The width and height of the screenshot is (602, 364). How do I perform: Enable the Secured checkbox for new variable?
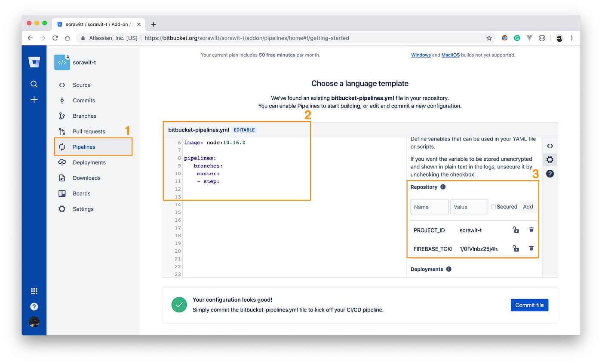(493, 206)
